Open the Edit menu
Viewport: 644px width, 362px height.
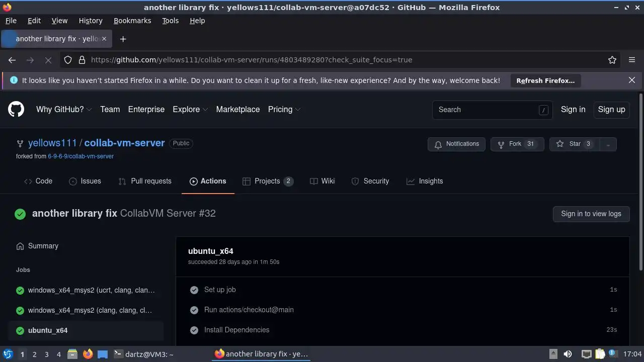[34, 21]
